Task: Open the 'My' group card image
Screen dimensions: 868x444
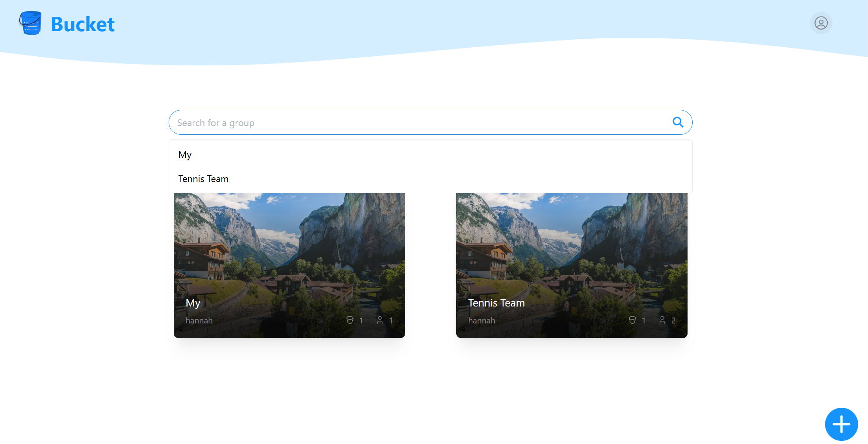Action: (x=289, y=244)
